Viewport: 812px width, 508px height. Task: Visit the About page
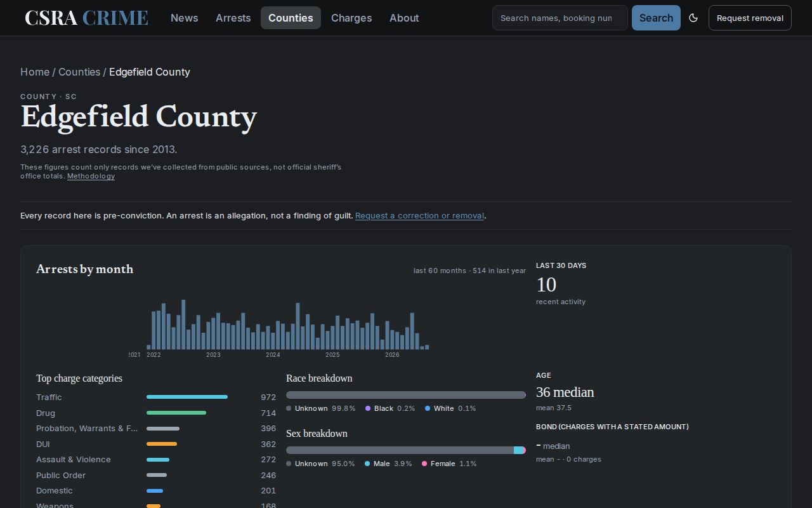click(404, 18)
